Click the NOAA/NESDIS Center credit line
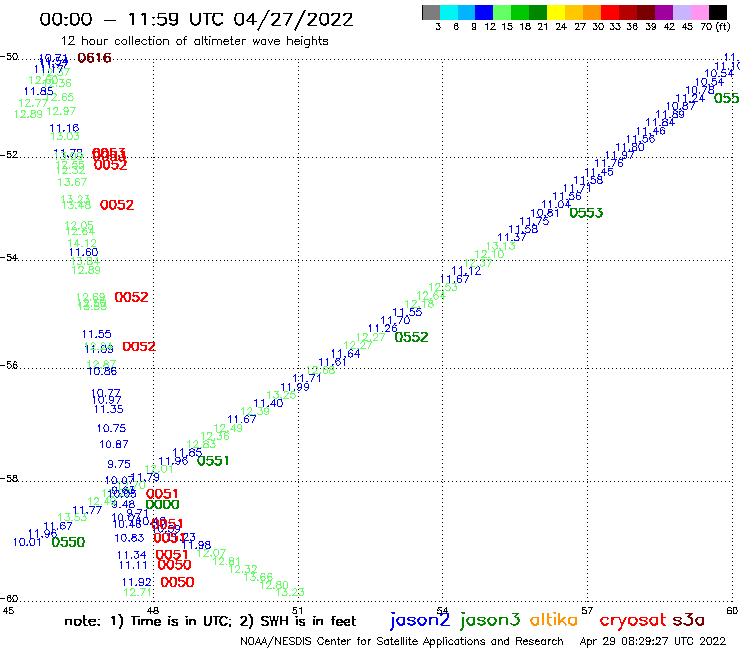This screenshot has width=740, height=650. (402, 641)
